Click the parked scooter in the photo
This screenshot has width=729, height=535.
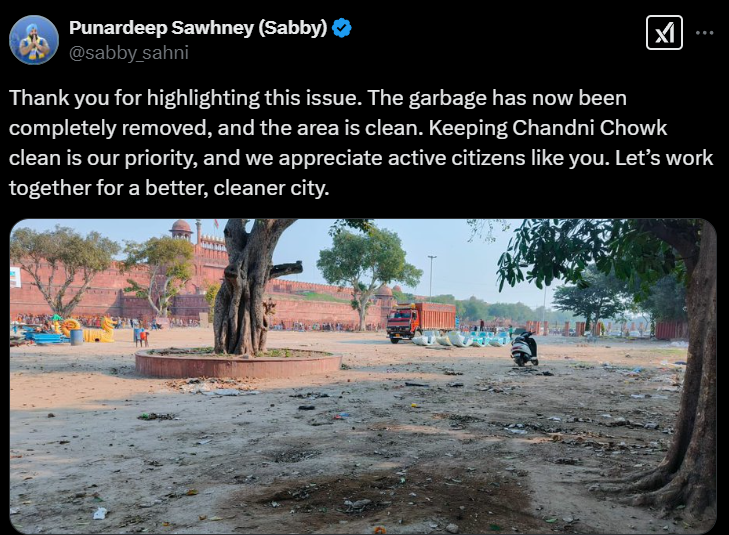(x=524, y=348)
